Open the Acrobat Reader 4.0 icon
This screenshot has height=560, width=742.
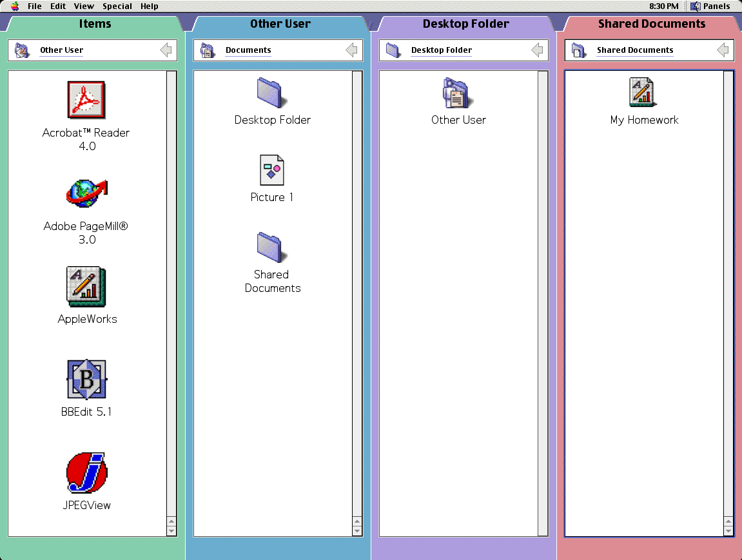point(86,100)
